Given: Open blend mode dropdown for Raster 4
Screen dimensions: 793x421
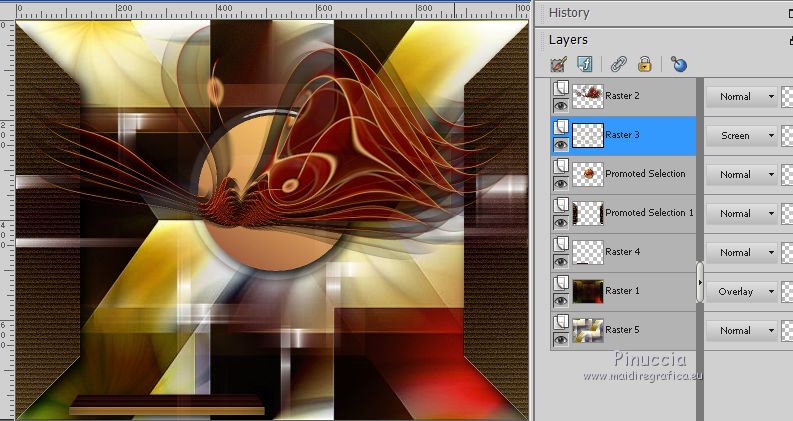Looking at the screenshot, I should click(741, 252).
